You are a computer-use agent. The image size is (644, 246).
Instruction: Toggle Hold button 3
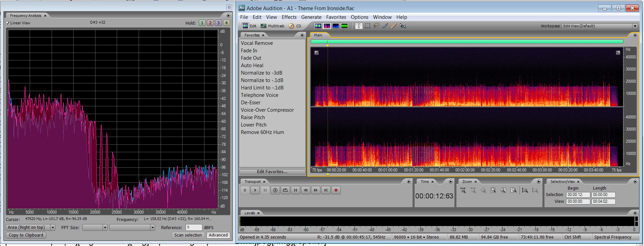click(x=218, y=23)
